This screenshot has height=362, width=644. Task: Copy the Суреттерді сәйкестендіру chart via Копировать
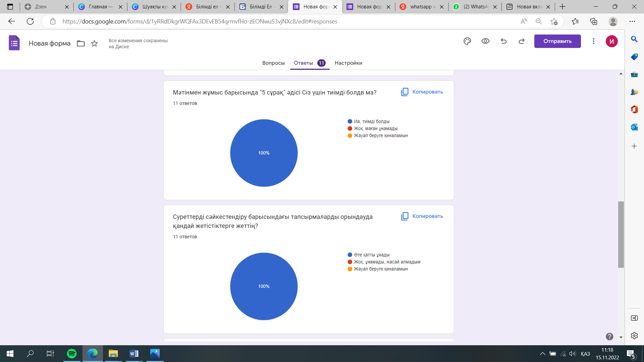(x=422, y=216)
